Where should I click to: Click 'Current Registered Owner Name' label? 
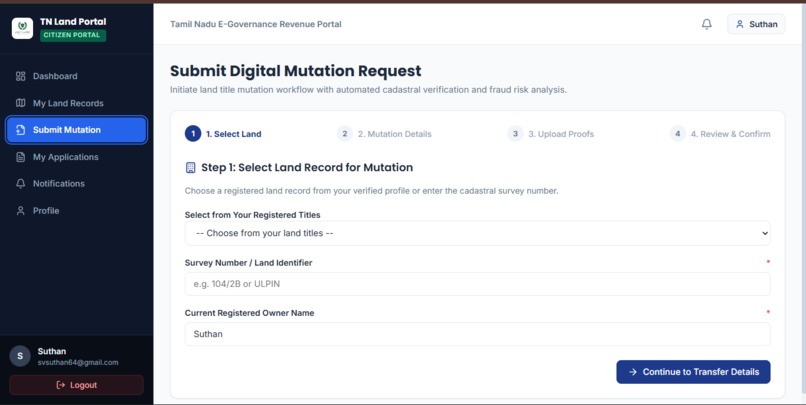[x=249, y=313]
